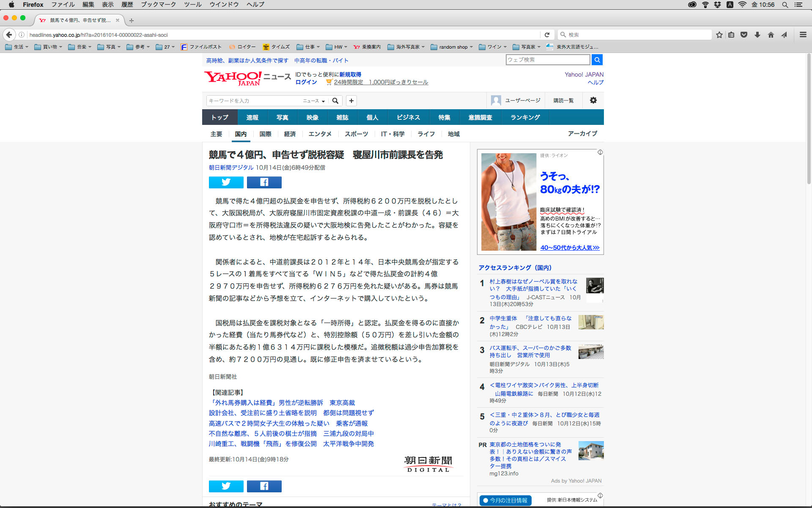Click the ログイン link
Screen dimensions: 812x508
point(306,82)
